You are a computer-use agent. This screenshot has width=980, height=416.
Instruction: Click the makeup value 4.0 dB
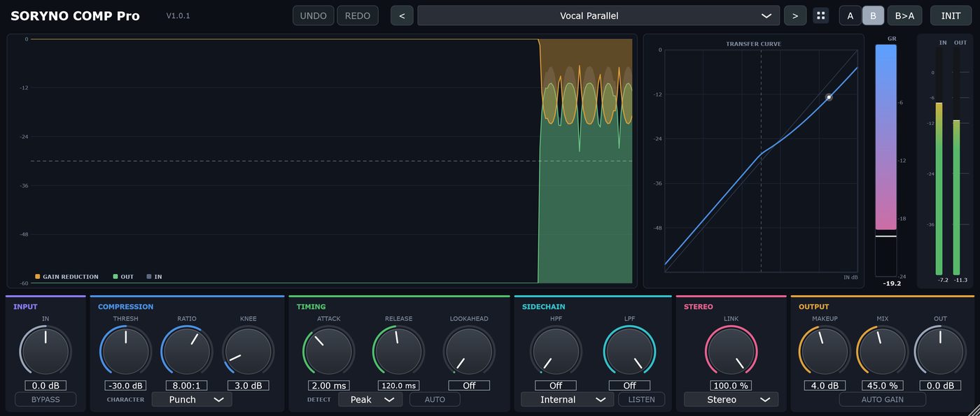825,385
